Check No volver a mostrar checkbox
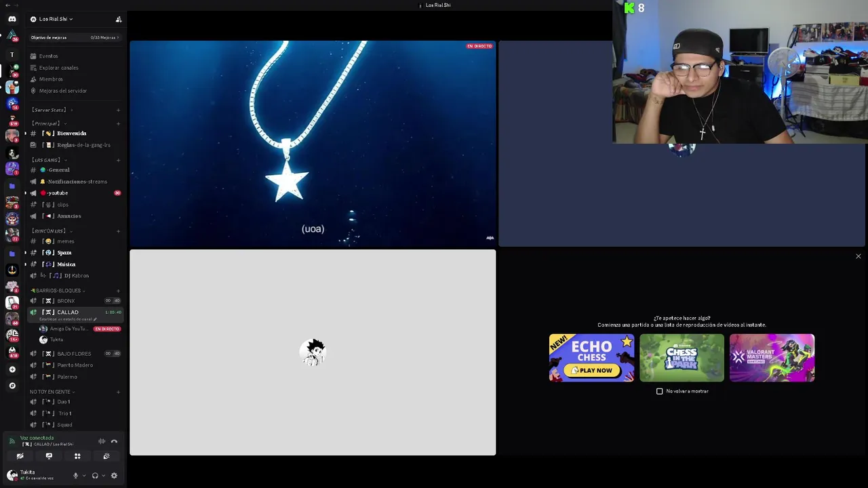 coord(659,391)
